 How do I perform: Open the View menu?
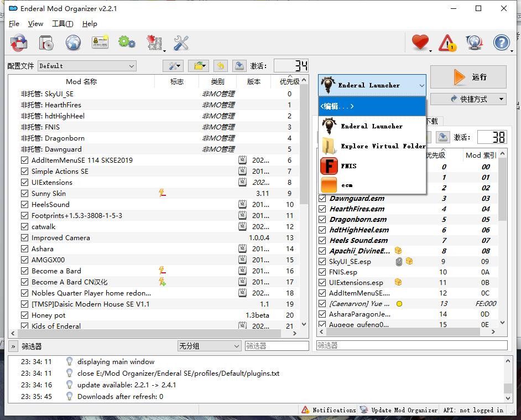point(35,24)
